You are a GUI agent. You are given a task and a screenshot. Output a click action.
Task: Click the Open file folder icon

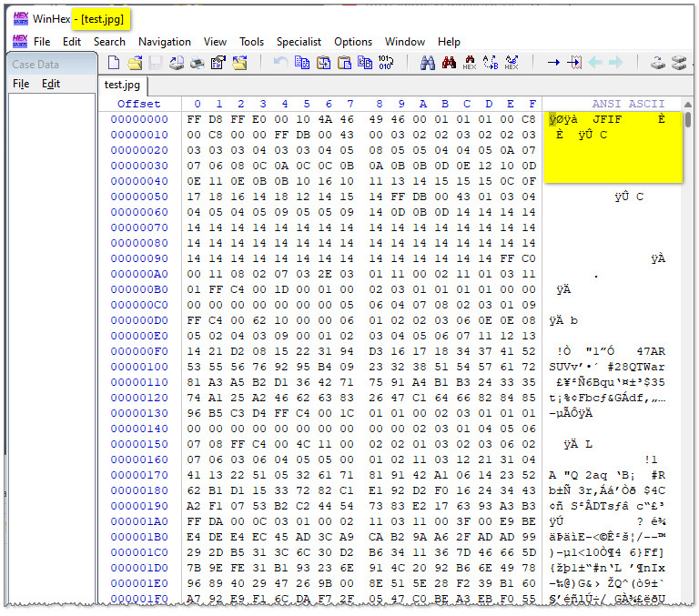pos(135,63)
